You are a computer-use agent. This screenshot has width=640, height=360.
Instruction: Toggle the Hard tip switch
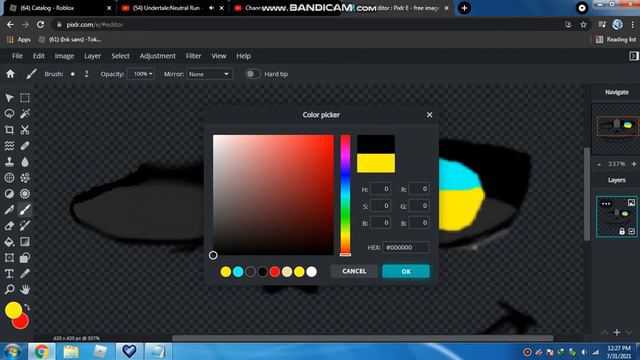click(252, 74)
